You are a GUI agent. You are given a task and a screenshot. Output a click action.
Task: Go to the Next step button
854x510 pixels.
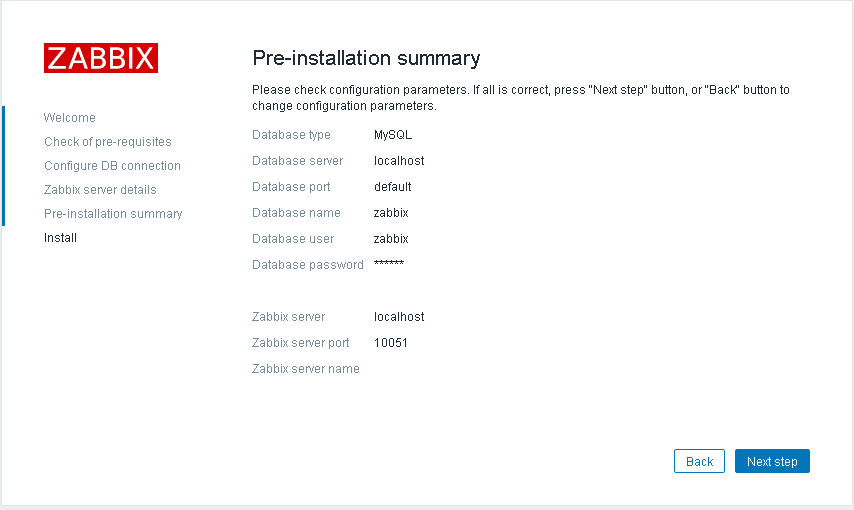(772, 461)
